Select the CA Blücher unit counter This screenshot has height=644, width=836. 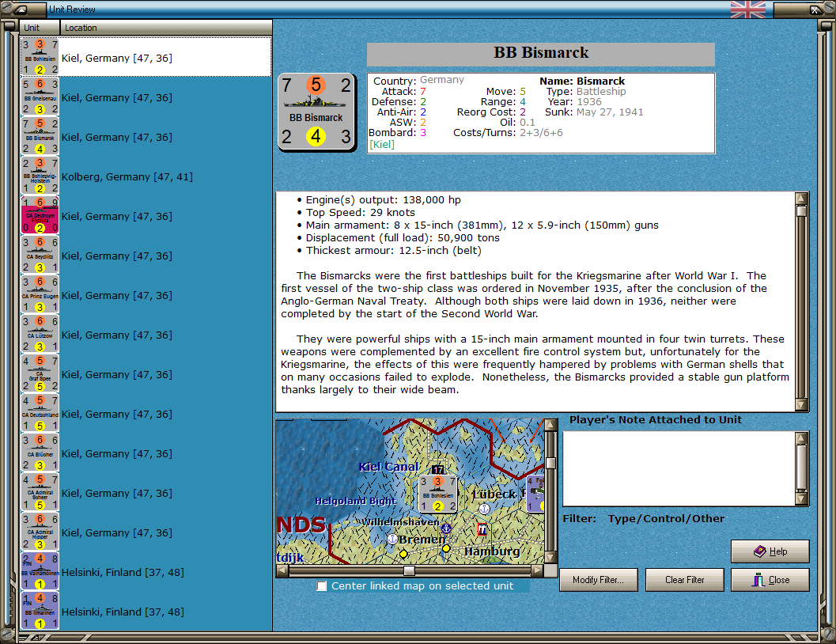tap(40, 452)
